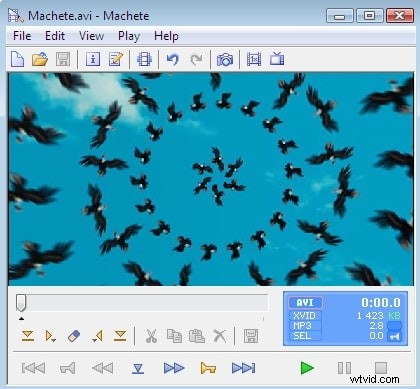Cut selection with the scissors icon

coord(151,336)
